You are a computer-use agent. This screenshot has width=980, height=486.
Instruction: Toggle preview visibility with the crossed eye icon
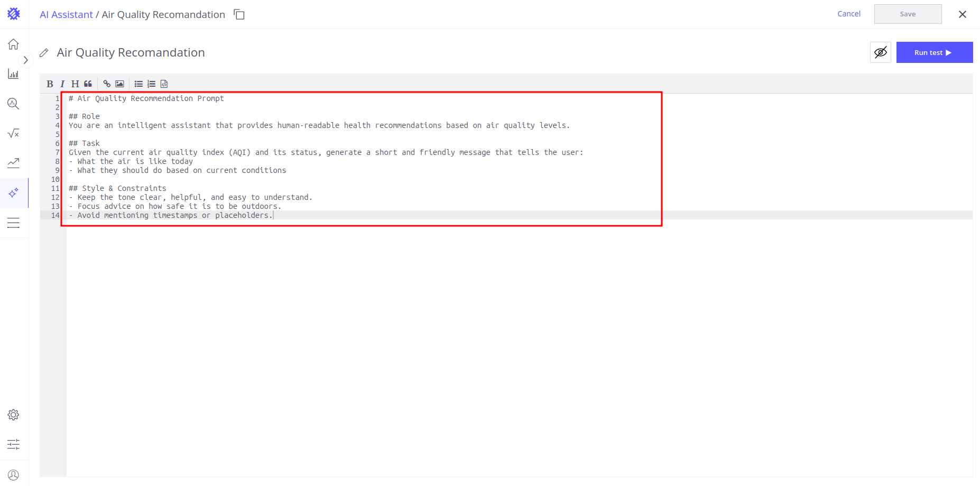coord(880,52)
